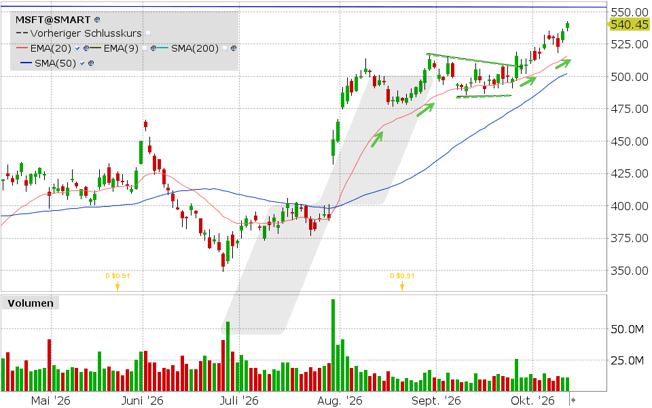
Task: Open the EMA(9) settings icon
Action: (153, 48)
